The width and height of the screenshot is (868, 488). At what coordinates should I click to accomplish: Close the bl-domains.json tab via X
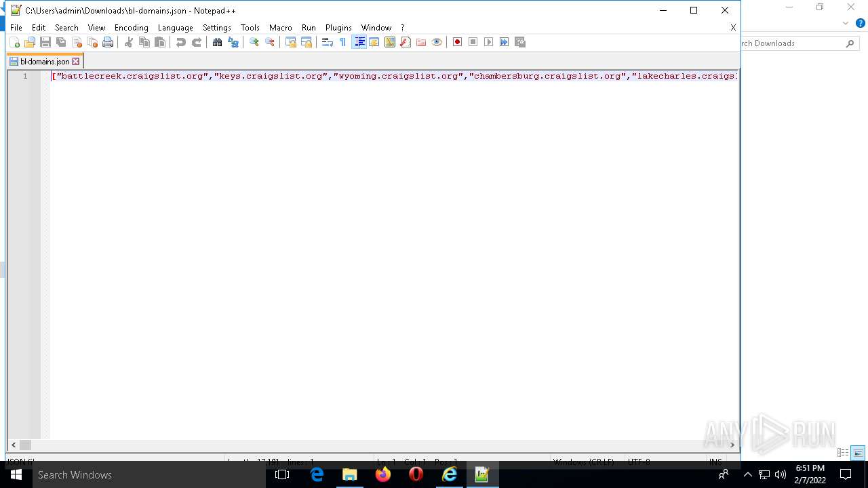point(76,61)
